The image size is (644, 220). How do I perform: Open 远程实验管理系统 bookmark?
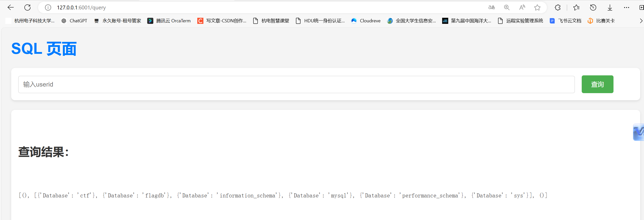(x=520, y=21)
